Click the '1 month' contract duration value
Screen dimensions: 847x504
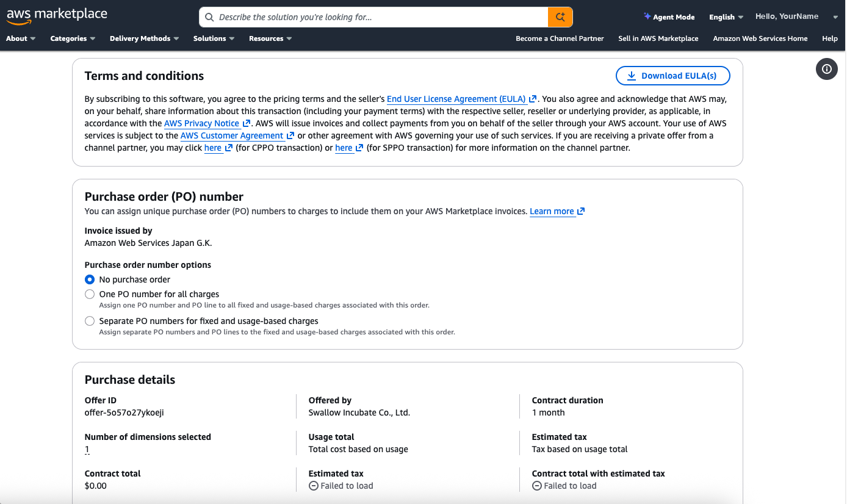(549, 412)
